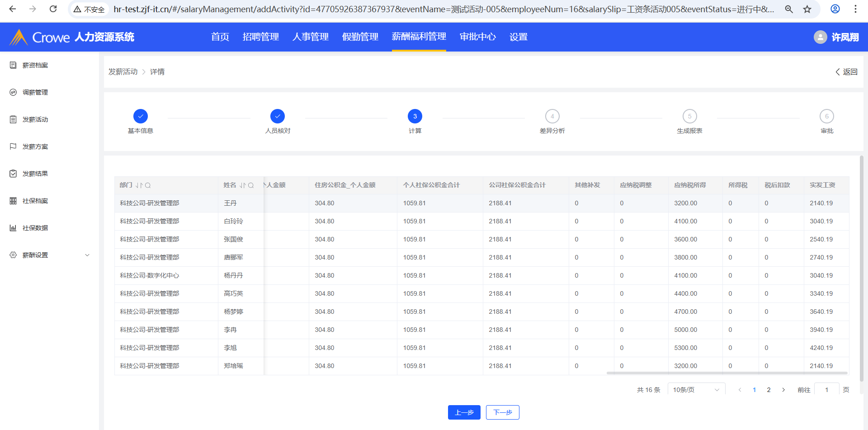868x430 pixels.
Task: Click step 4 差异分析 circle
Action: (x=552, y=116)
